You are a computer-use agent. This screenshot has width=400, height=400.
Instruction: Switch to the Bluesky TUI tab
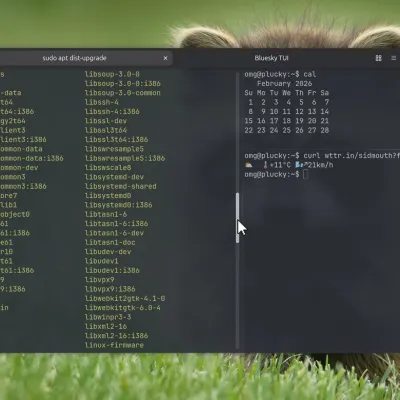[271, 58]
